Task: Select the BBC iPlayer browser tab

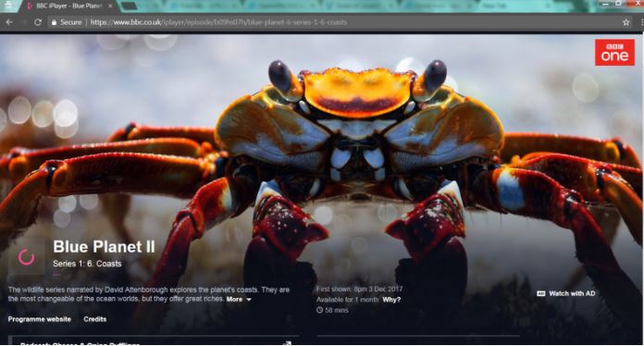Action: click(68, 6)
